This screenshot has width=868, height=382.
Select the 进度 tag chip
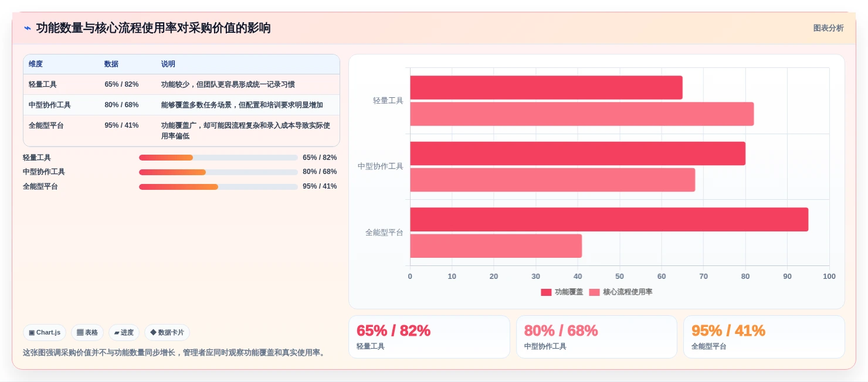tap(124, 333)
